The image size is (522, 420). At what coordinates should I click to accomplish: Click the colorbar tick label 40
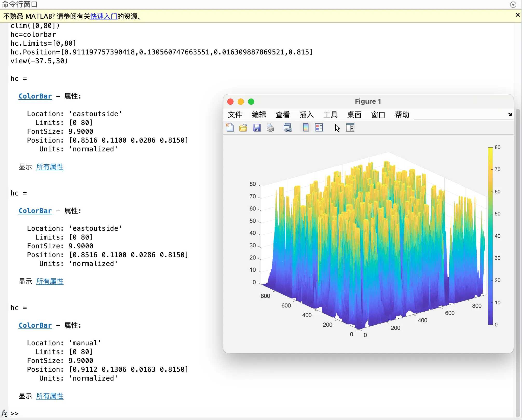click(x=497, y=236)
